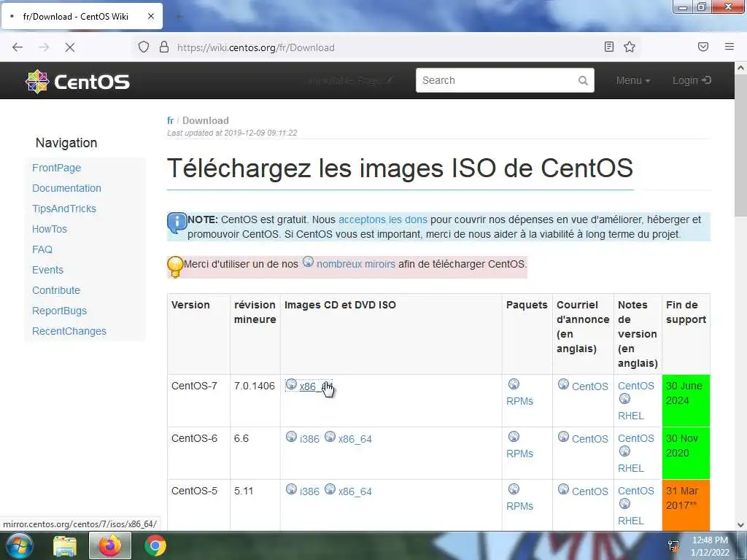This screenshot has width=747, height=560.
Task: Open CentOS release notes for CentOS-7
Action: point(636,386)
